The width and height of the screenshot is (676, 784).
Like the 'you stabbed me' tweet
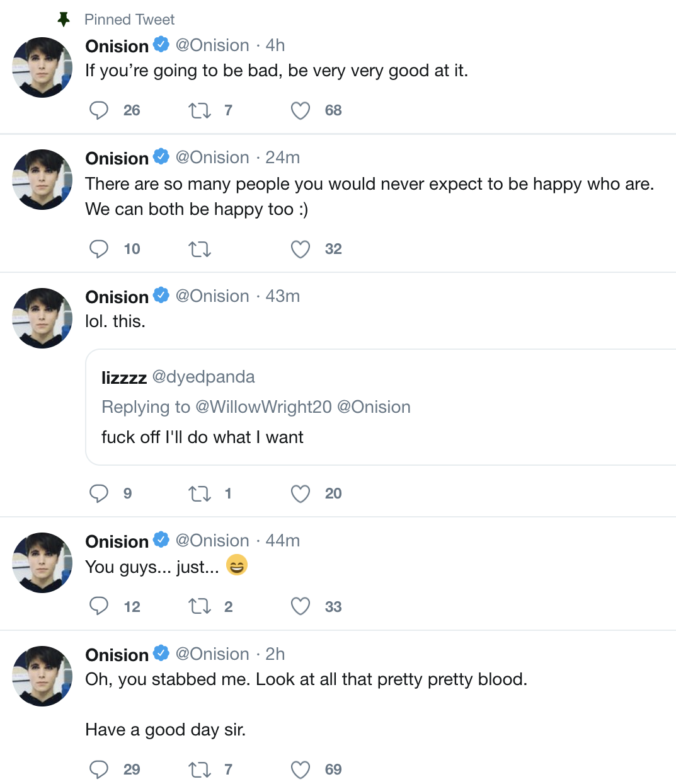point(301,770)
